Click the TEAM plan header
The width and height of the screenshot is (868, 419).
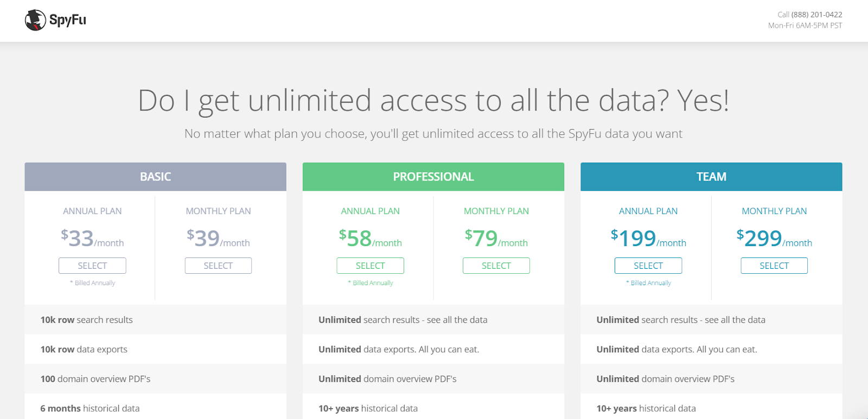tap(711, 177)
